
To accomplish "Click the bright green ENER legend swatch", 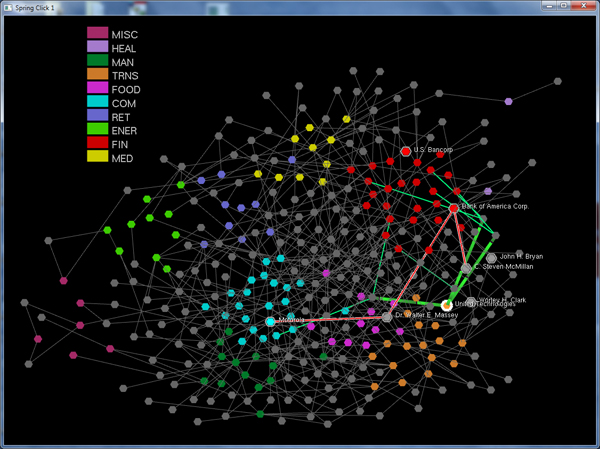I will pyautogui.click(x=98, y=129).
